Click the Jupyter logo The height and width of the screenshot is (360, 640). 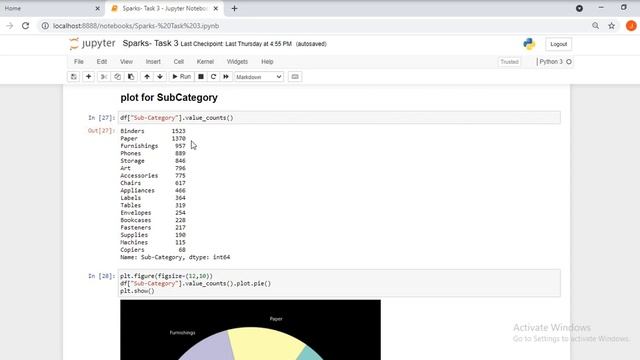tap(92, 43)
